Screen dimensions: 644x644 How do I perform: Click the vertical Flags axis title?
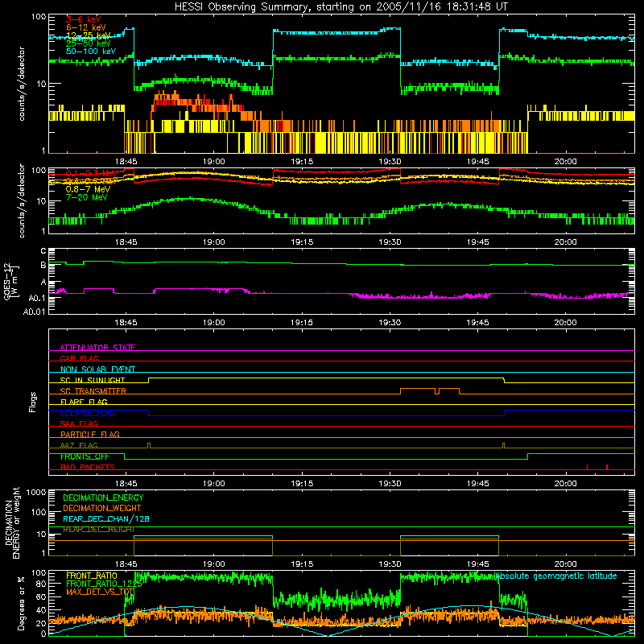(33, 402)
